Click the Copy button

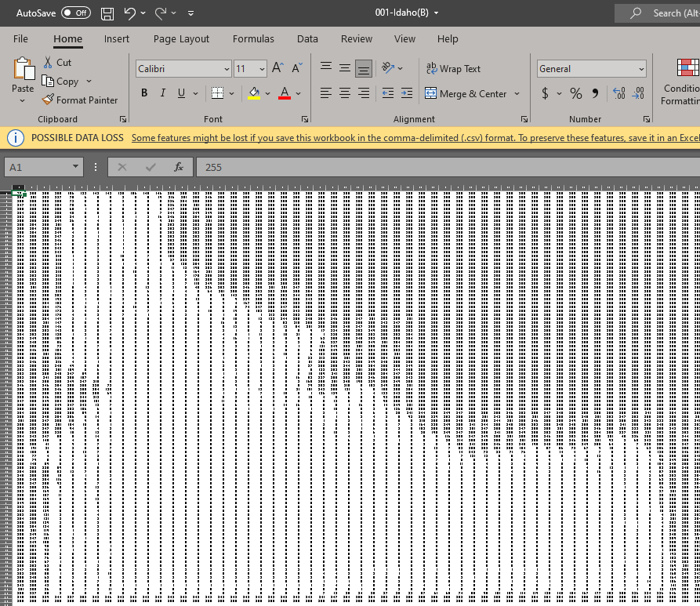click(x=60, y=82)
